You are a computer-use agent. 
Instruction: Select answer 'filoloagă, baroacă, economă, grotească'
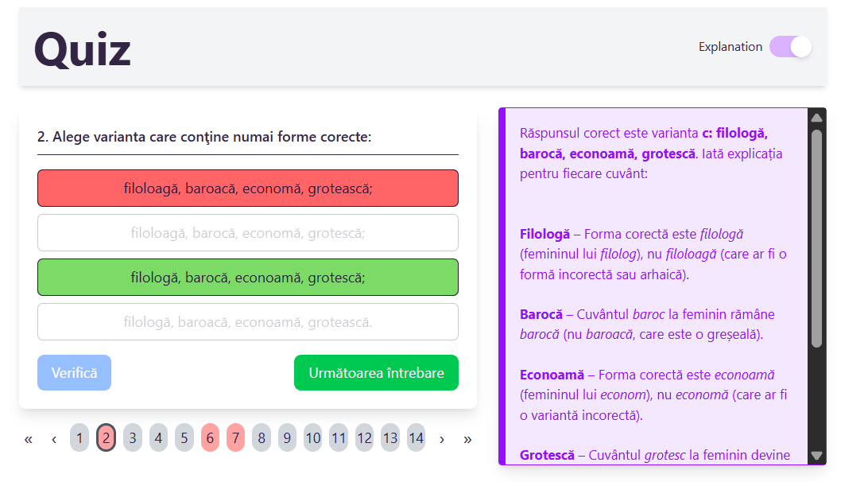248,189
